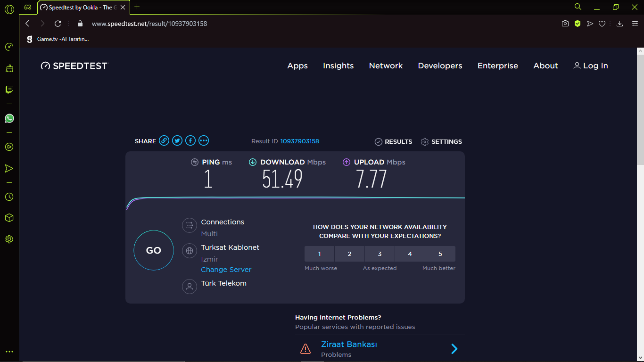644x362 pixels.
Task: Share result via Twitter icon
Action: click(177, 140)
